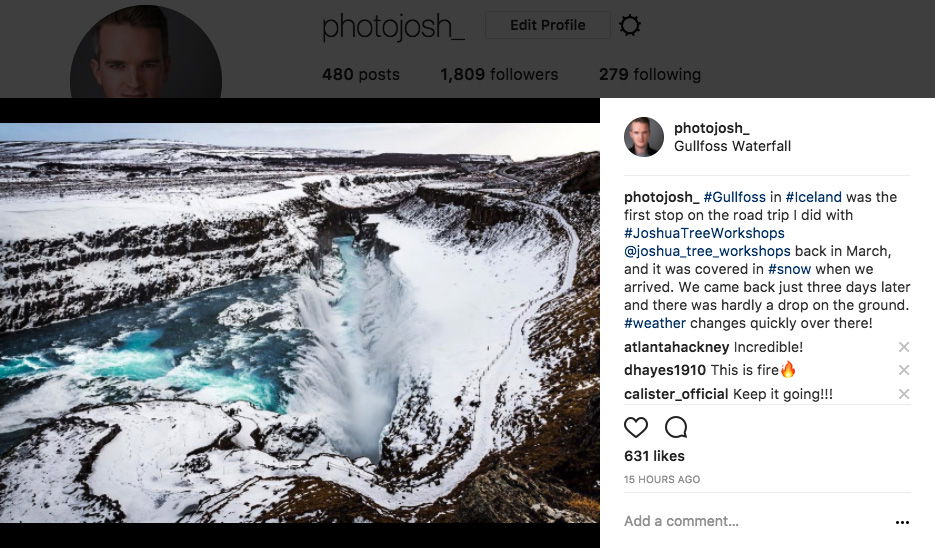The width and height of the screenshot is (935, 548).
Task: Open profile settings gear icon
Action: (x=629, y=26)
